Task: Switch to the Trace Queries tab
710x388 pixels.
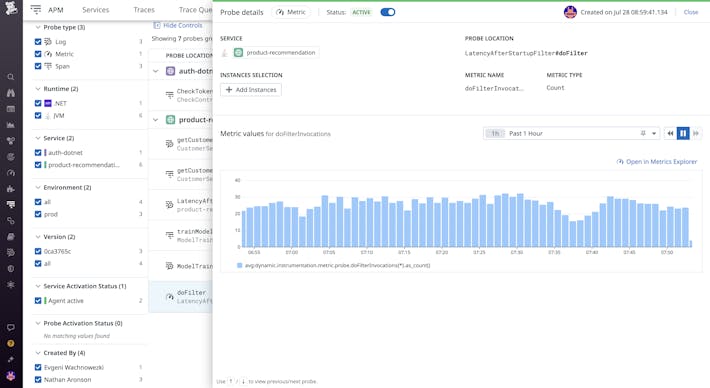Action: [195, 10]
